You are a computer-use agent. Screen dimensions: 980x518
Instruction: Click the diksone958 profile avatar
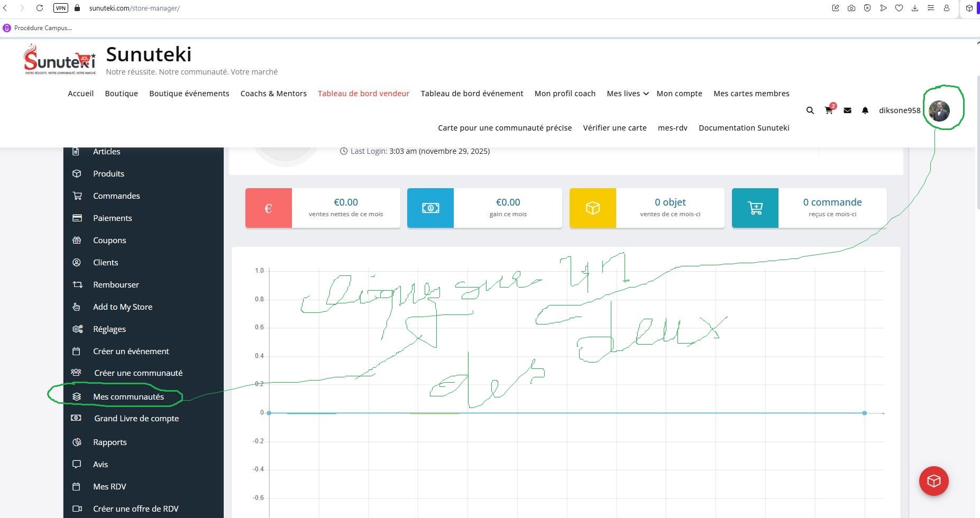[x=939, y=111]
